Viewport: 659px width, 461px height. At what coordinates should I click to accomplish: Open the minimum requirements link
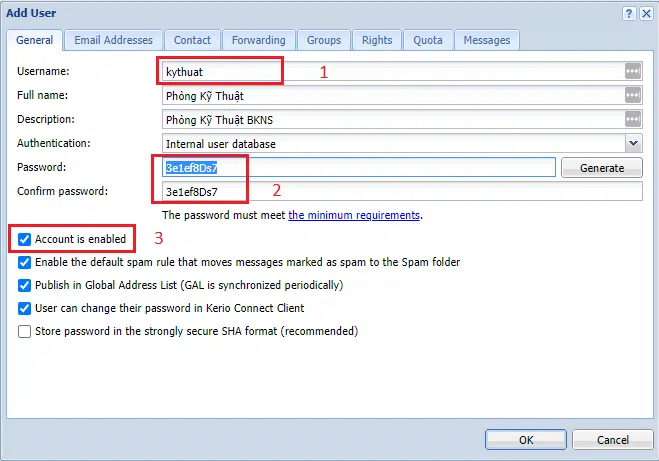(354, 215)
